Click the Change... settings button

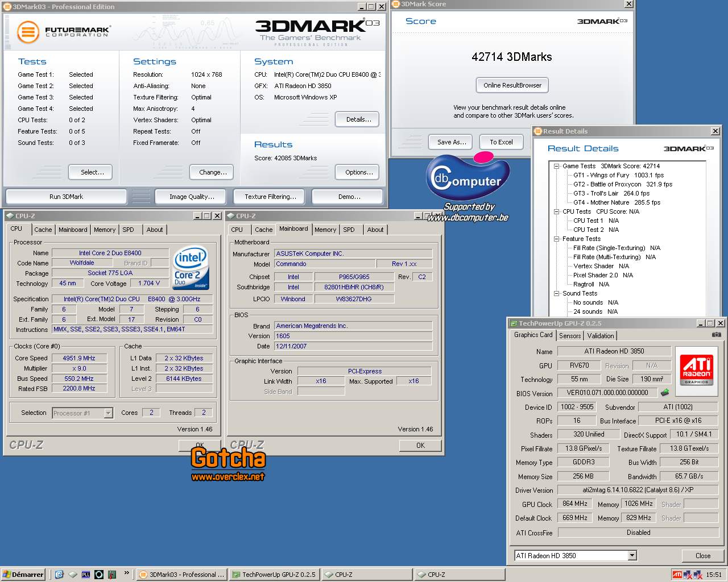click(213, 172)
